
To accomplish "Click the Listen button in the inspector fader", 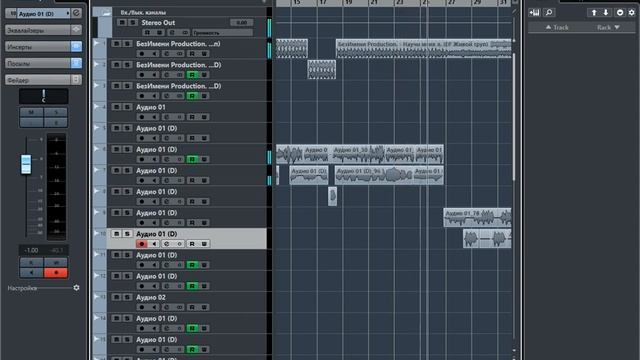I will pyautogui.click(x=31, y=122).
